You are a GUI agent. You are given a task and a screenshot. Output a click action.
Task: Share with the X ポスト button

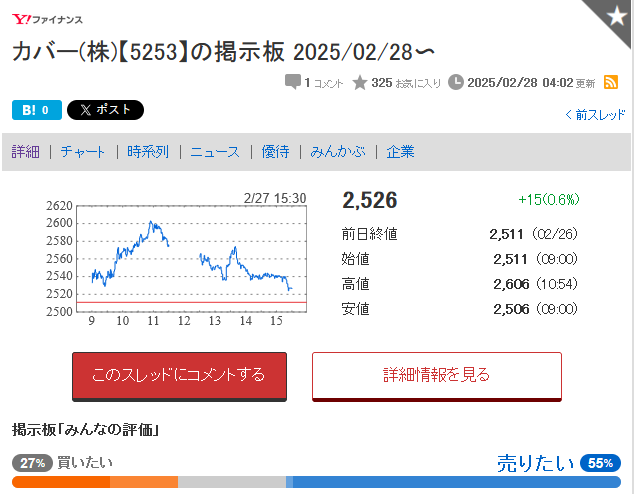(x=105, y=110)
